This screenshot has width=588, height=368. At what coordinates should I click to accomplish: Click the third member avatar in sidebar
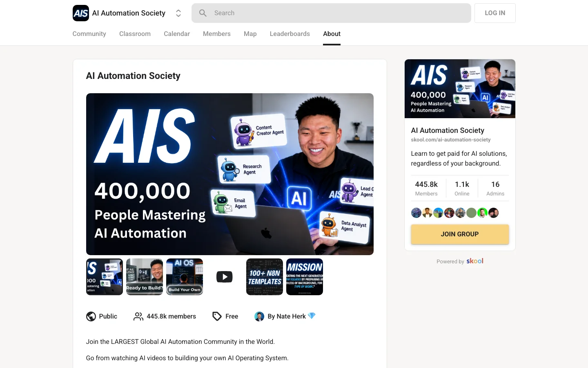pos(438,213)
